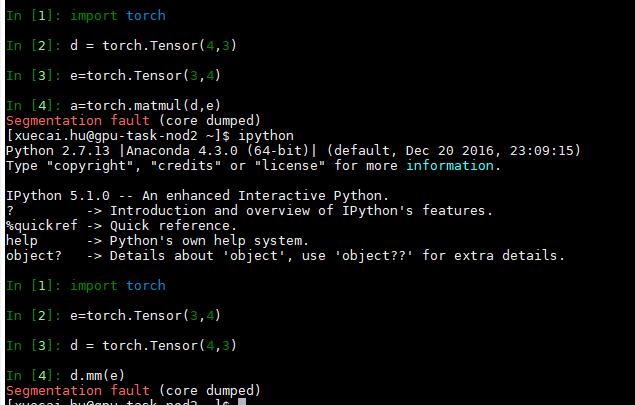635x405 pixels.
Task: Click the '%quickref' text line
Action: [x=121, y=226]
